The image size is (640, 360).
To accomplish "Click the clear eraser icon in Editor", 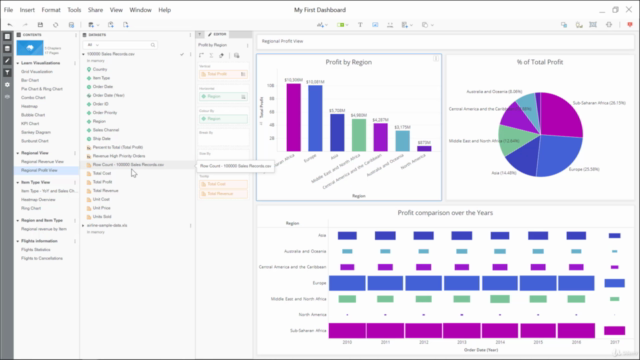I will pyautogui.click(x=222, y=56).
